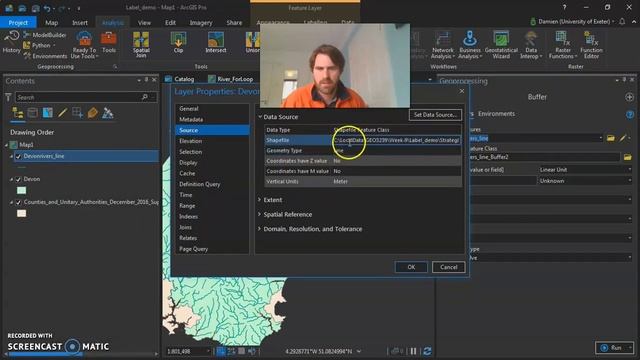The width and height of the screenshot is (640, 360).
Task: Select Definition Query in Layer Properties
Action: click(x=200, y=184)
